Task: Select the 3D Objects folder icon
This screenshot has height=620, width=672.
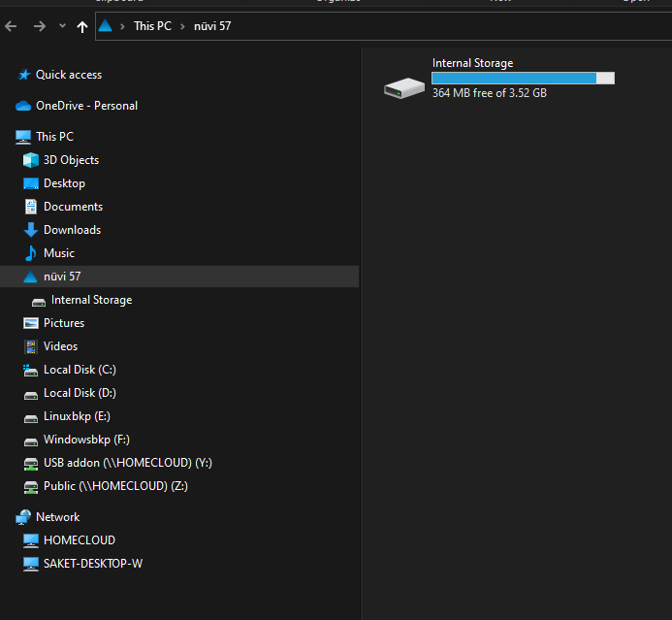Action: 31,160
